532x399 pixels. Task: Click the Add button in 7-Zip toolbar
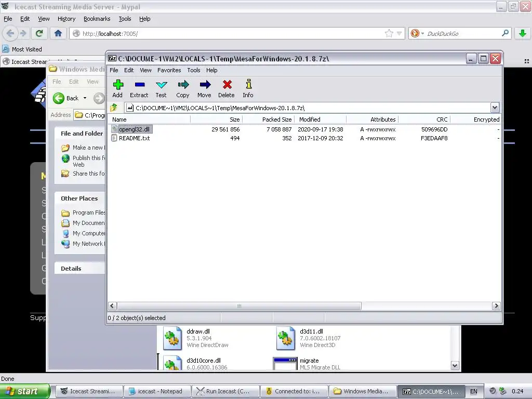118,89
